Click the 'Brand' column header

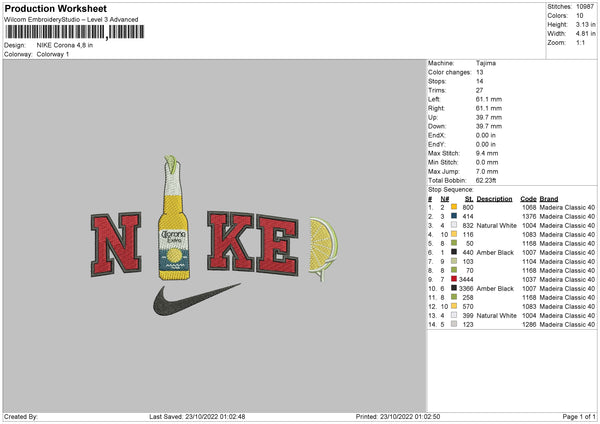(549, 199)
